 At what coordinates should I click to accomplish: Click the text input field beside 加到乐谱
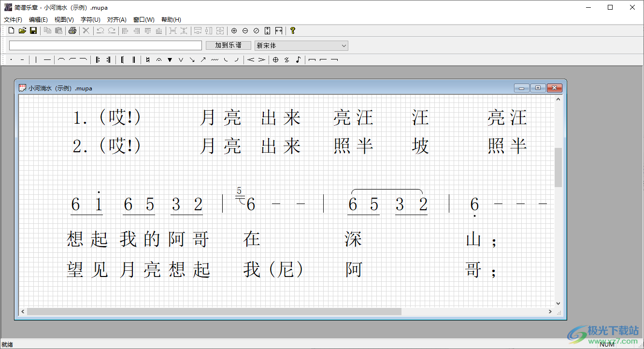[105, 45]
